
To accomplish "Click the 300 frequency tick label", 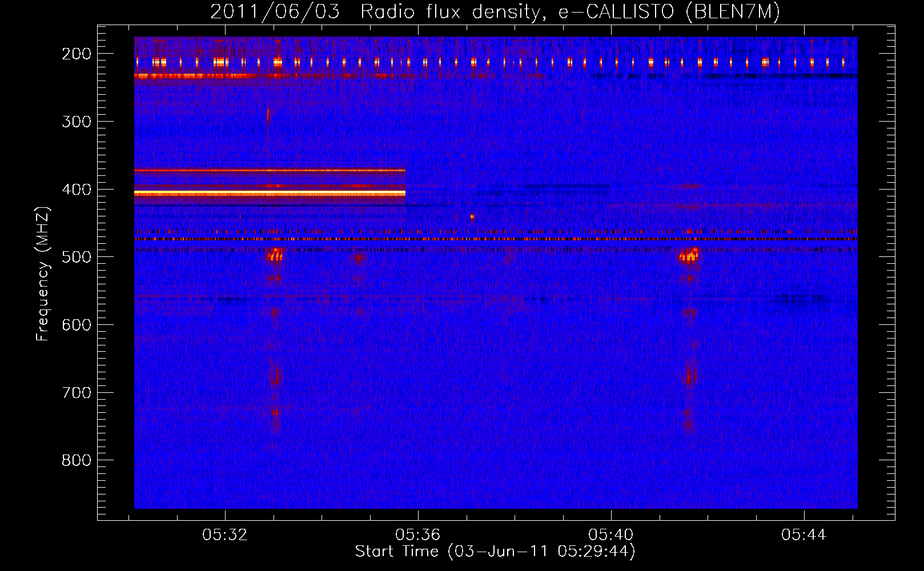I will click(77, 122).
